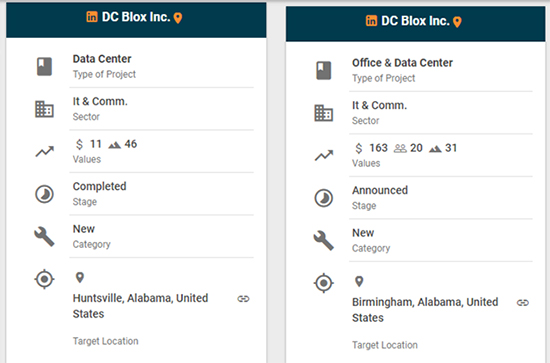This screenshot has height=363, width=550.
Task: Click wrench Category icon in left card
Action: pyautogui.click(x=44, y=237)
